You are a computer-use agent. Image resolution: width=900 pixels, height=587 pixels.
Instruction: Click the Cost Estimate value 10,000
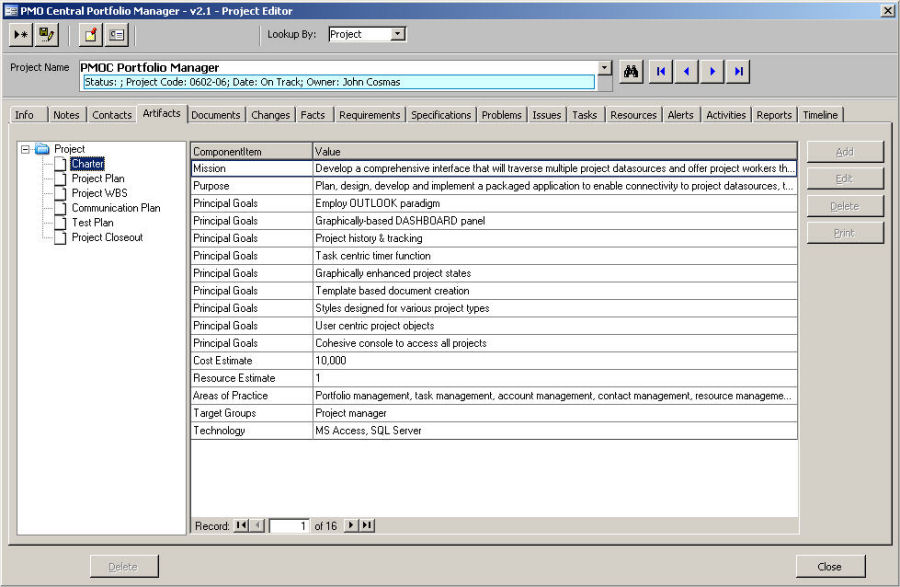555,360
